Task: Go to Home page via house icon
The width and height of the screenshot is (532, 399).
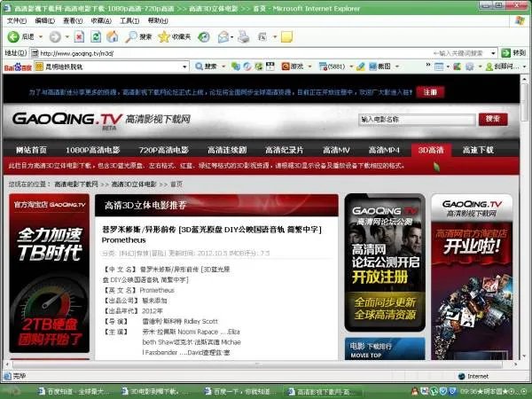Action: coord(113,36)
